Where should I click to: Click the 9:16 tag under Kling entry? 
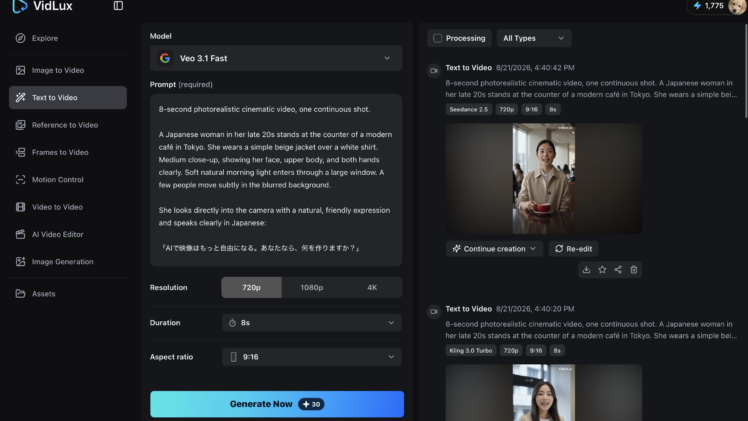[536, 350]
